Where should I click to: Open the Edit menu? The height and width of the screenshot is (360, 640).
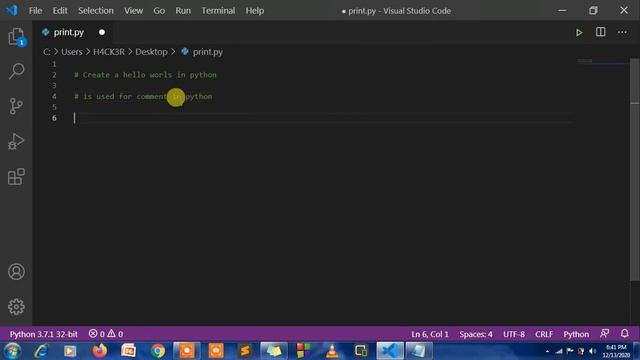(x=60, y=11)
